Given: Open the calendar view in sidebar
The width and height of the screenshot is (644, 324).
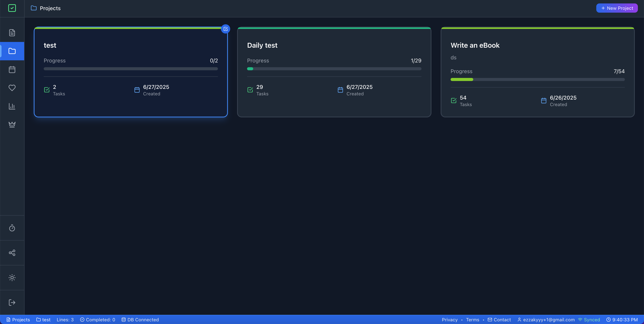Looking at the screenshot, I should pyautogui.click(x=12, y=70).
